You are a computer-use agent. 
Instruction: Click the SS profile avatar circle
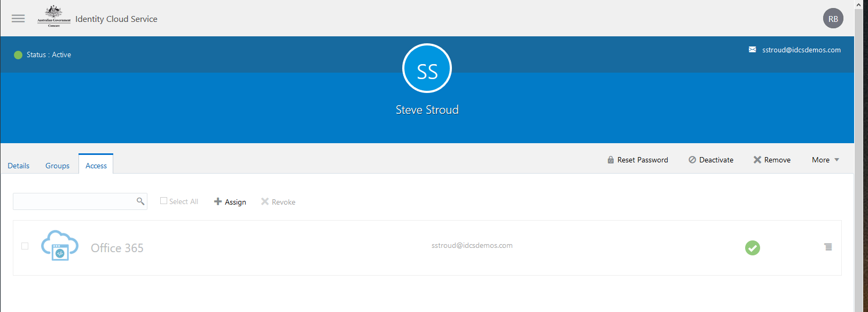pos(427,68)
